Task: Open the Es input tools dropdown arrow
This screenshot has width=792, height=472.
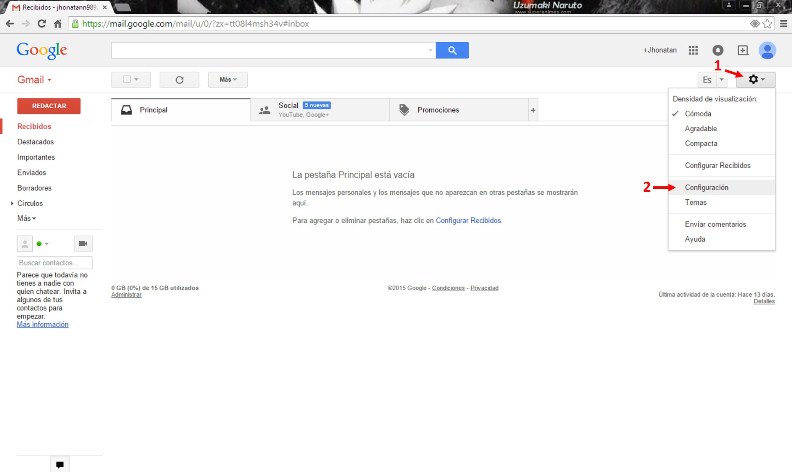Action: [722, 80]
